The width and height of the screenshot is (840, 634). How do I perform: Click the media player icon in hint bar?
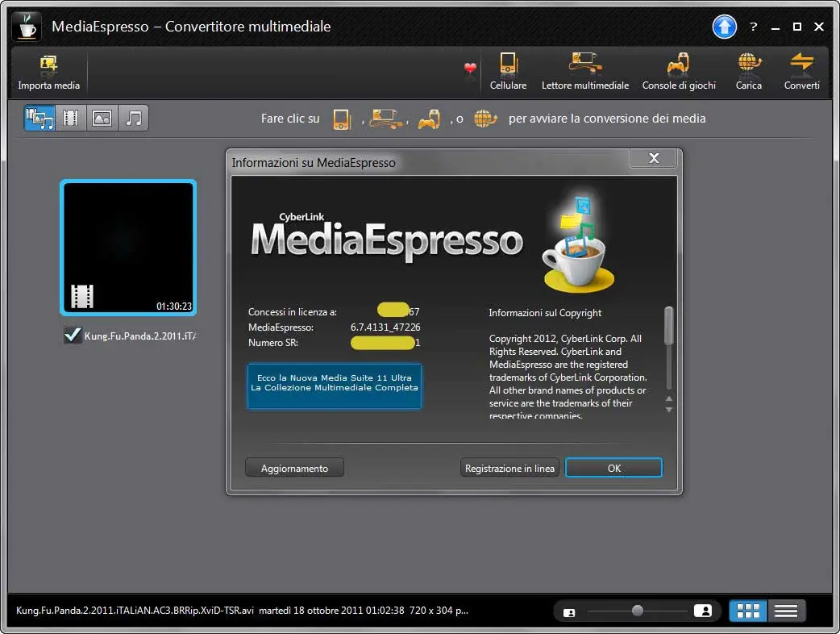pos(385,119)
